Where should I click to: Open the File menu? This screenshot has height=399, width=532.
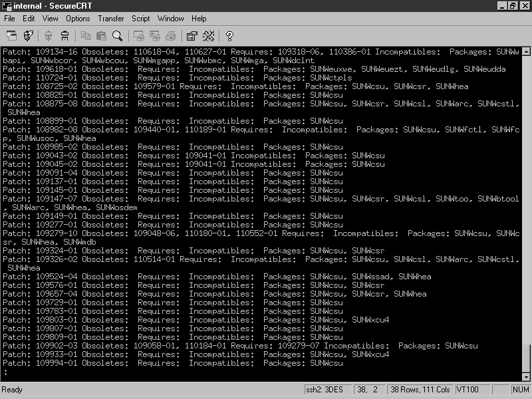9,19
